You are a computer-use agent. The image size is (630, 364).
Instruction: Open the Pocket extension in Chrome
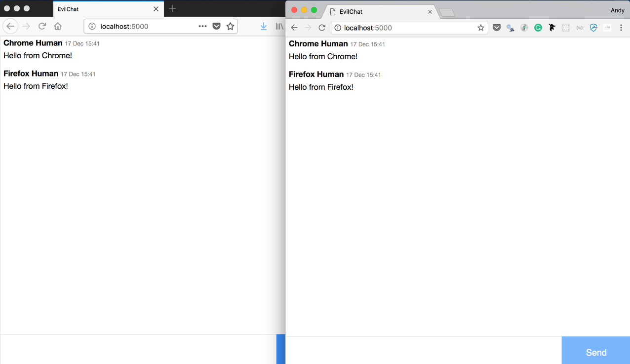[x=497, y=28]
